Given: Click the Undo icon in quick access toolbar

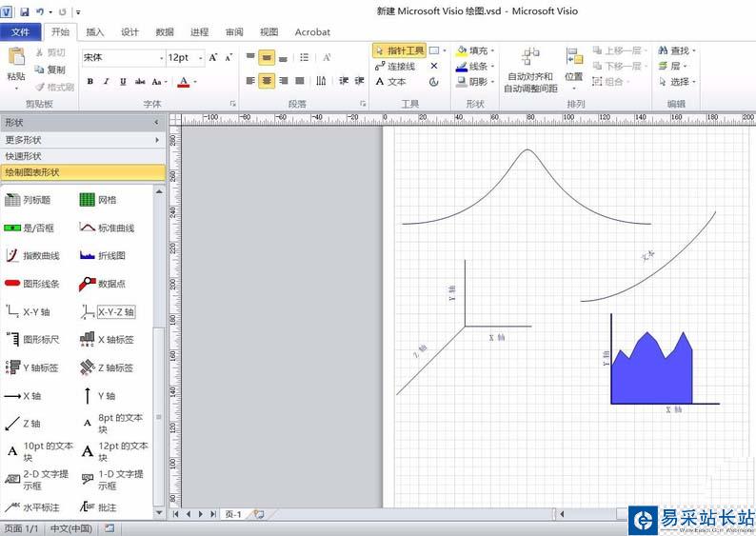Looking at the screenshot, I should (x=40, y=11).
